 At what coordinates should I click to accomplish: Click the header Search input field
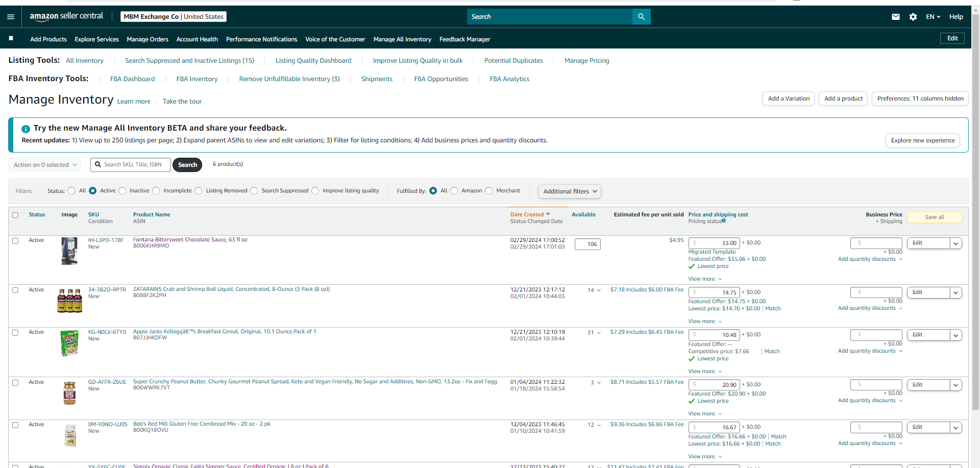pyautogui.click(x=550, y=17)
